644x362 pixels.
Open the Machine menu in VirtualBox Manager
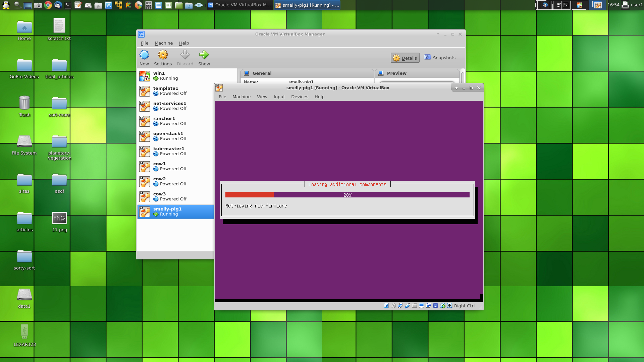coord(164,43)
